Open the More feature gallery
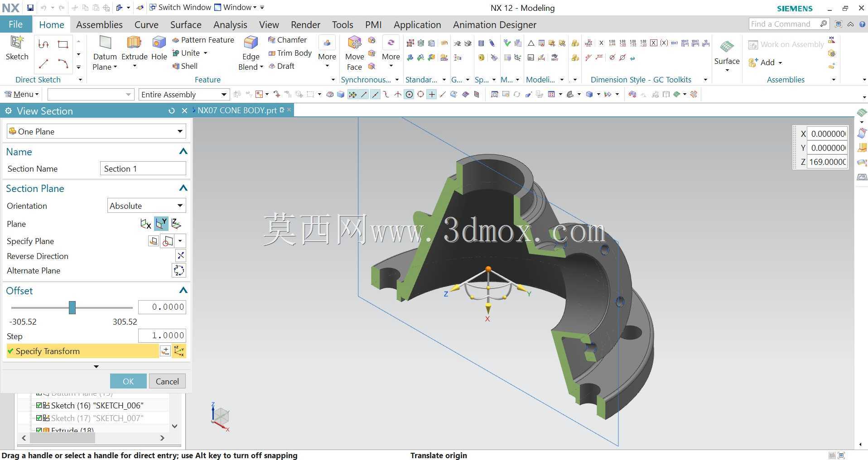Image resolution: width=868 pixels, height=460 pixels. pos(327,52)
